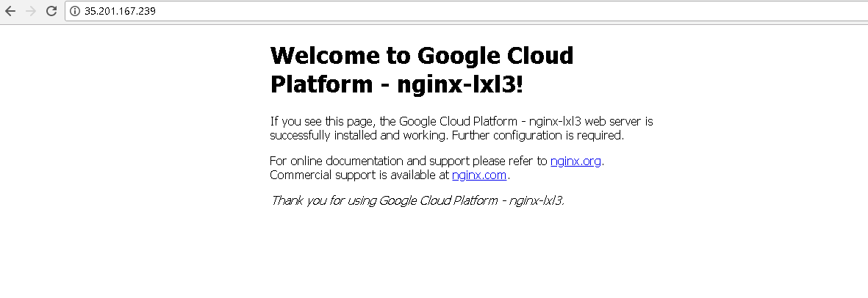868x298 pixels.
Task: Click the heading 'Welcome to Google Cloud Platform - nginx-lxl3!'
Action: (x=422, y=70)
